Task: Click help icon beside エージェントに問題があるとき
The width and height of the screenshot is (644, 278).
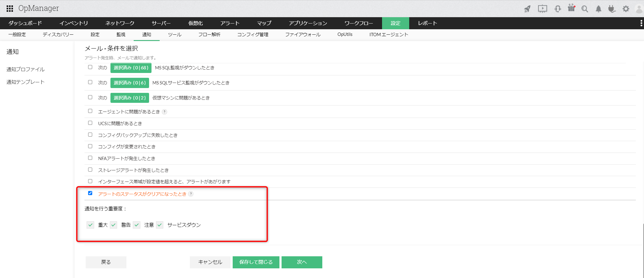Action: click(164, 112)
